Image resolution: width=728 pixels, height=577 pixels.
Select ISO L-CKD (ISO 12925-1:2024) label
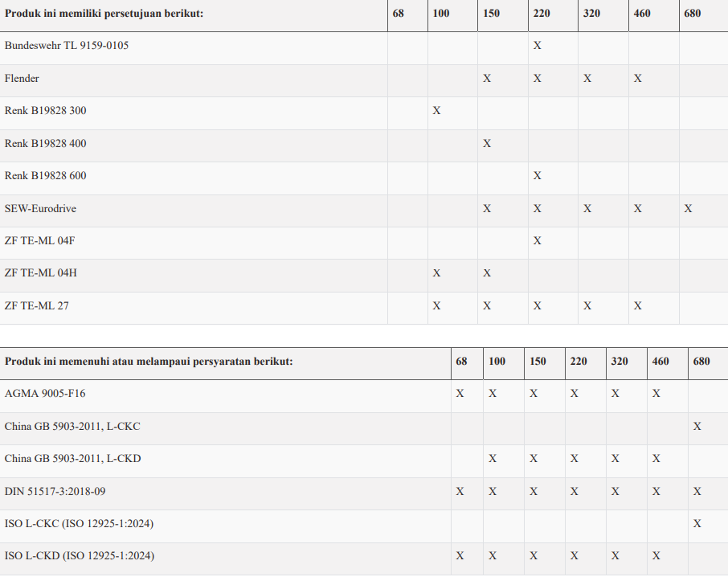coord(80,556)
